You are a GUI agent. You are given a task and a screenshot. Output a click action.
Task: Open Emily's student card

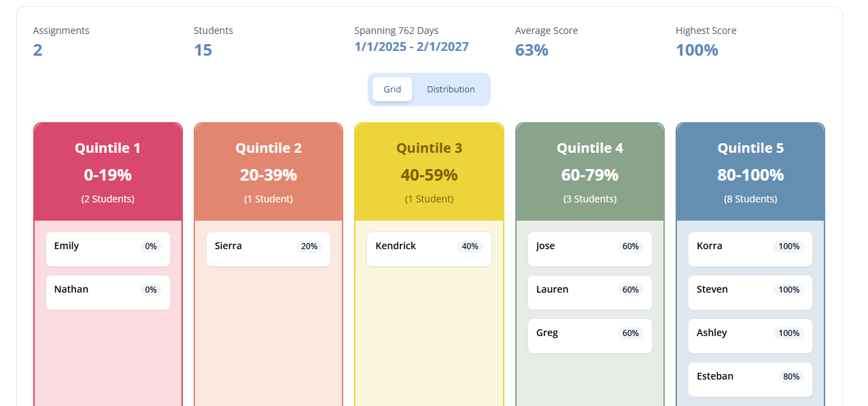(x=108, y=249)
